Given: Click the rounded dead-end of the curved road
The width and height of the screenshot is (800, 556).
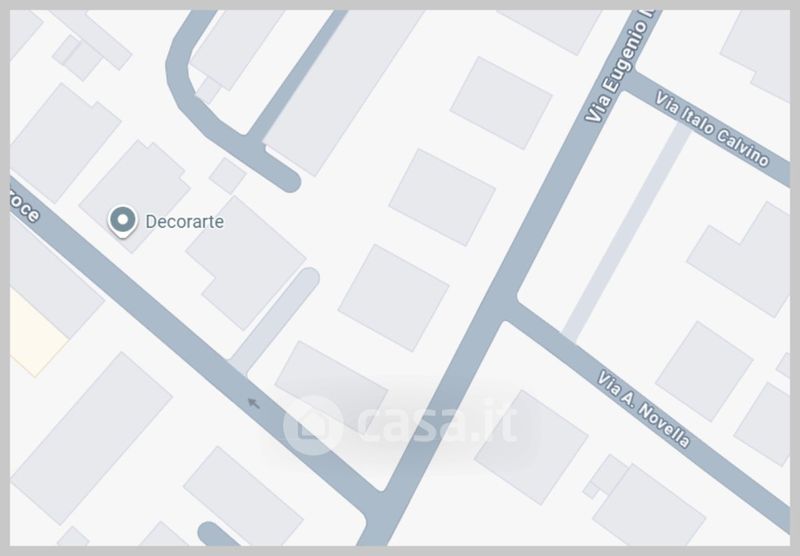Looking at the screenshot, I should pos(286,177).
